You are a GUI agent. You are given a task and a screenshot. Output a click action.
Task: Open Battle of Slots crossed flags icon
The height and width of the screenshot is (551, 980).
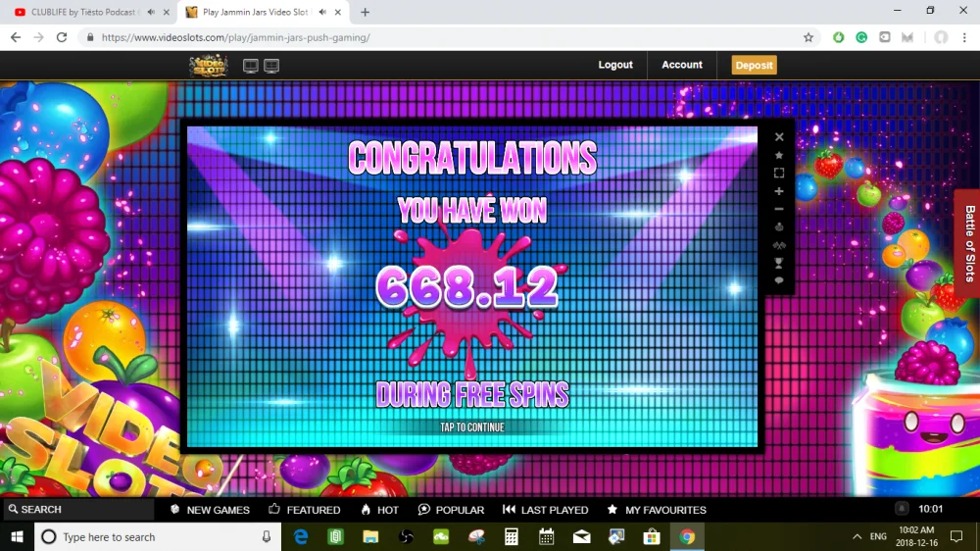pyautogui.click(x=779, y=245)
